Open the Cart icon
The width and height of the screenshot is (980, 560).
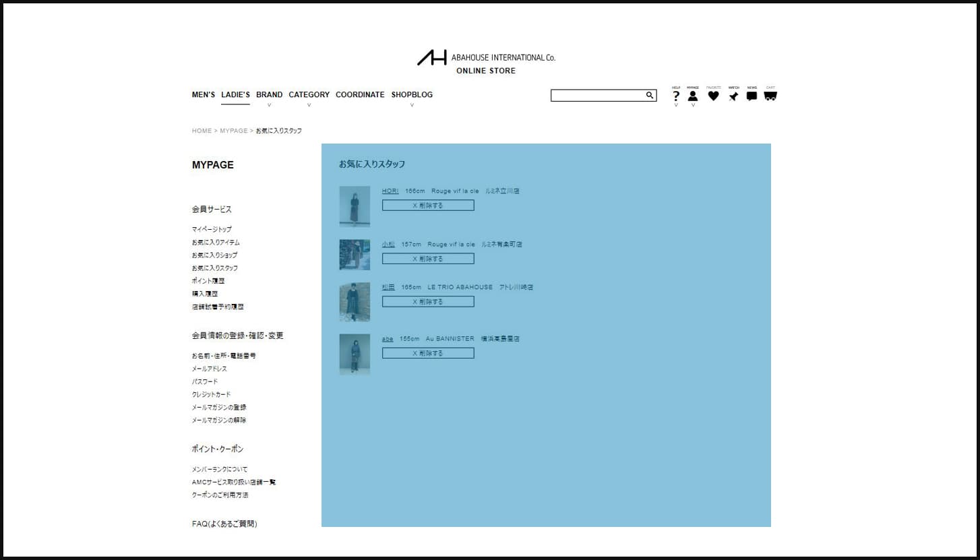click(x=770, y=96)
